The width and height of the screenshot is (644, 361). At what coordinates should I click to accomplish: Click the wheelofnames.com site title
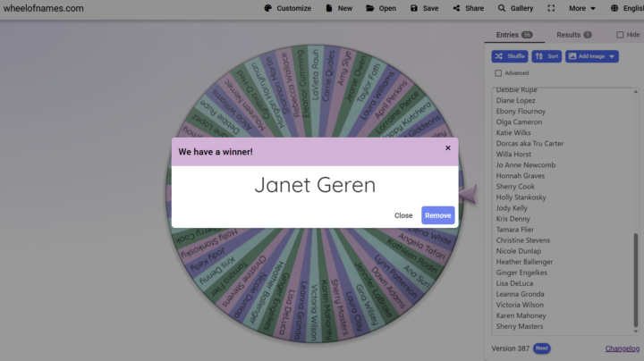pyautogui.click(x=44, y=8)
